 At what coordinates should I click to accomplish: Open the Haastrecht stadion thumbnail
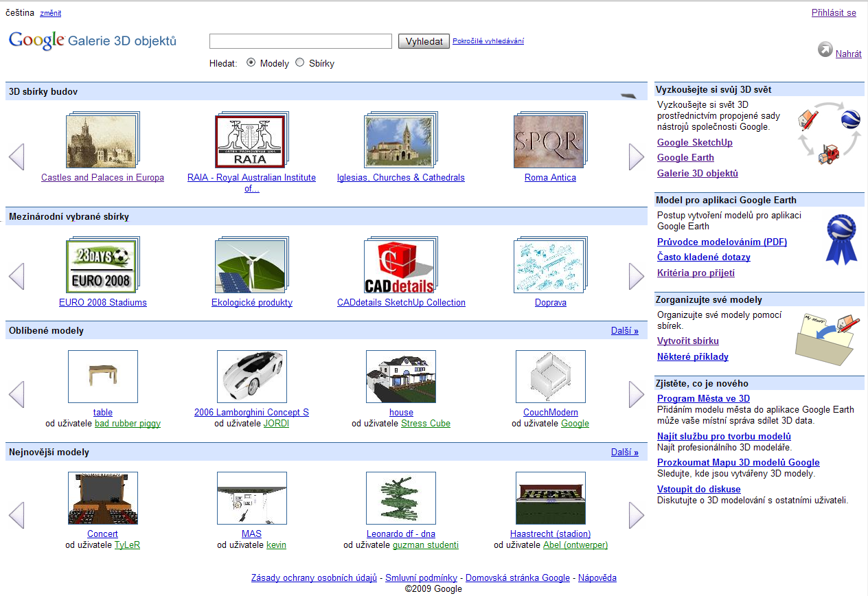point(551,498)
